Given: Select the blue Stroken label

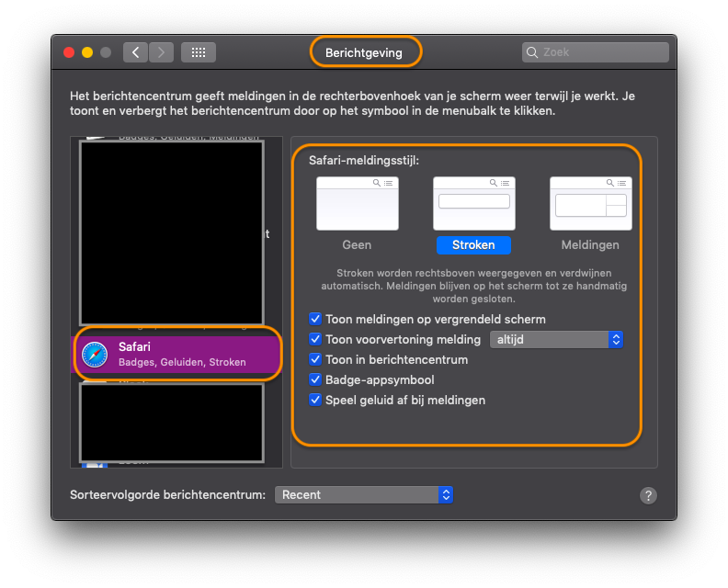Looking at the screenshot, I should pyautogui.click(x=473, y=245).
